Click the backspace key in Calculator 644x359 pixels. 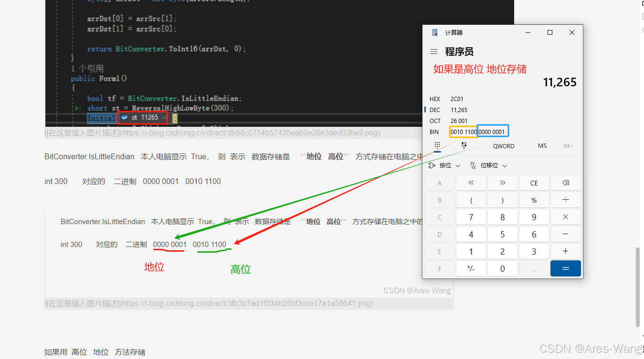(566, 183)
